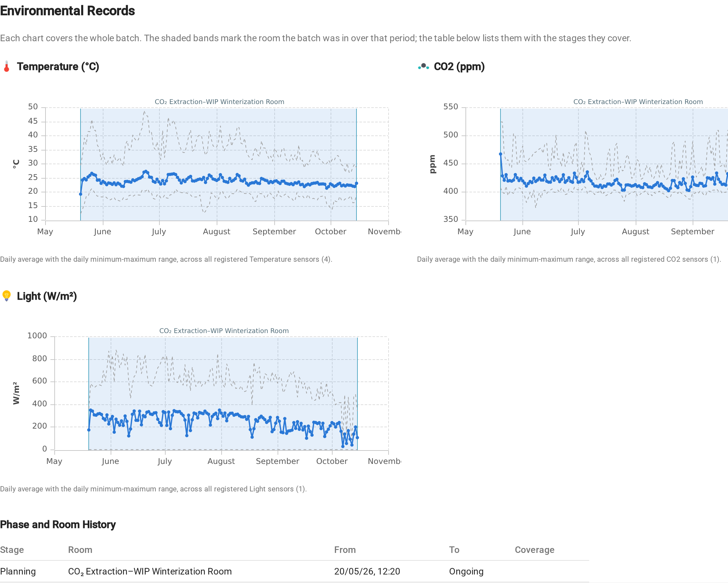Click the Temperature (°C) heading
Viewport: 728px width, 583px height.
pyautogui.click(x=58, y=66)
